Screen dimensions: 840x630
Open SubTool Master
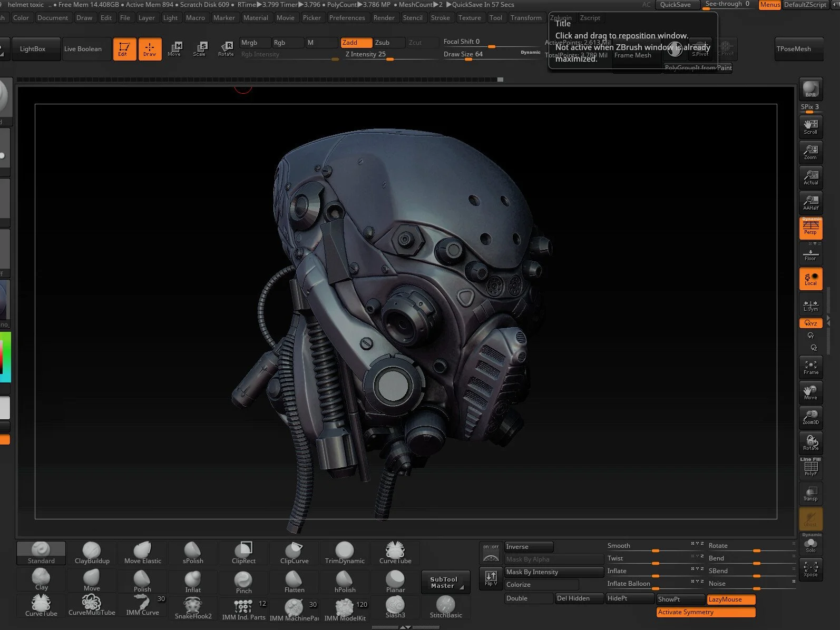pos(446,582)
